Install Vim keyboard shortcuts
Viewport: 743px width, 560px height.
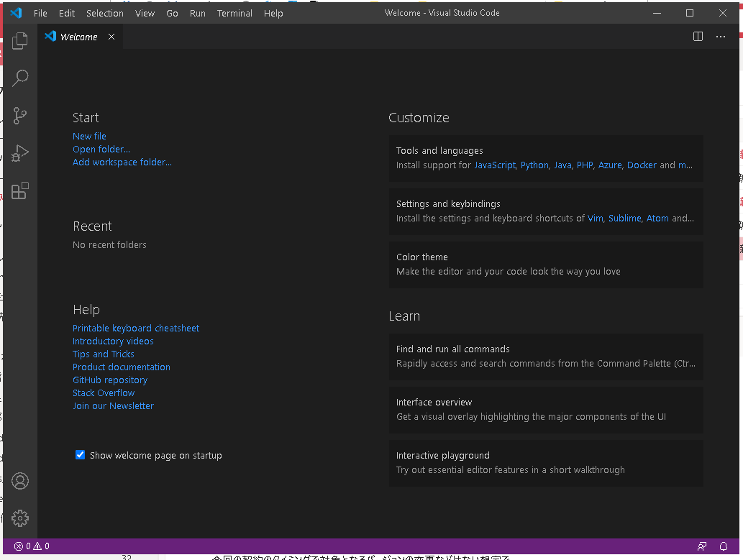[x=595, y=219]
